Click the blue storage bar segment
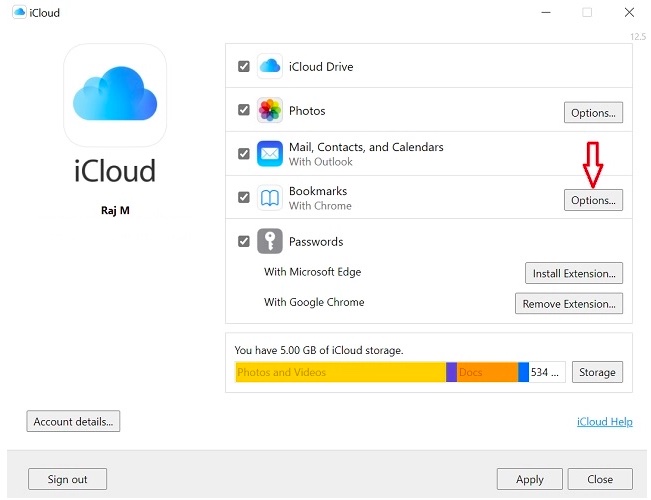The height and width of the screenshot is (500, 651). 524,372
